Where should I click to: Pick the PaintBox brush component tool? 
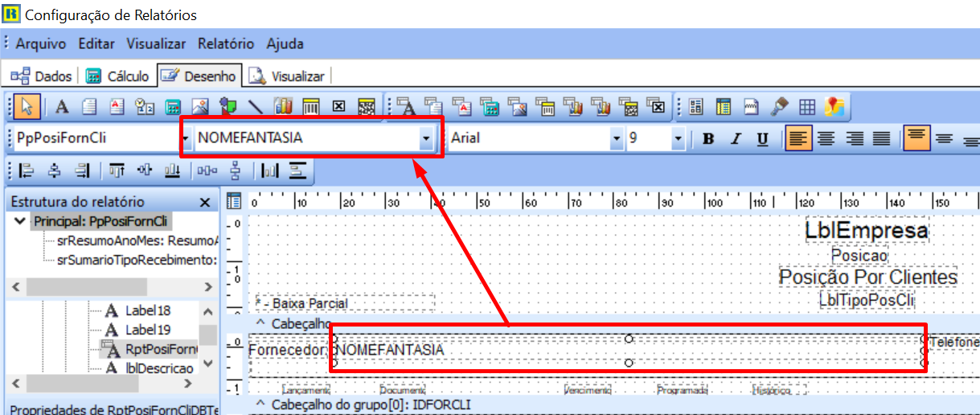pos(780,105)
